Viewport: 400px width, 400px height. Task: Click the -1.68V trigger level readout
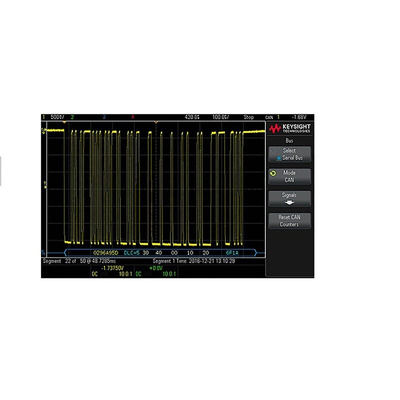coord(299,117)
